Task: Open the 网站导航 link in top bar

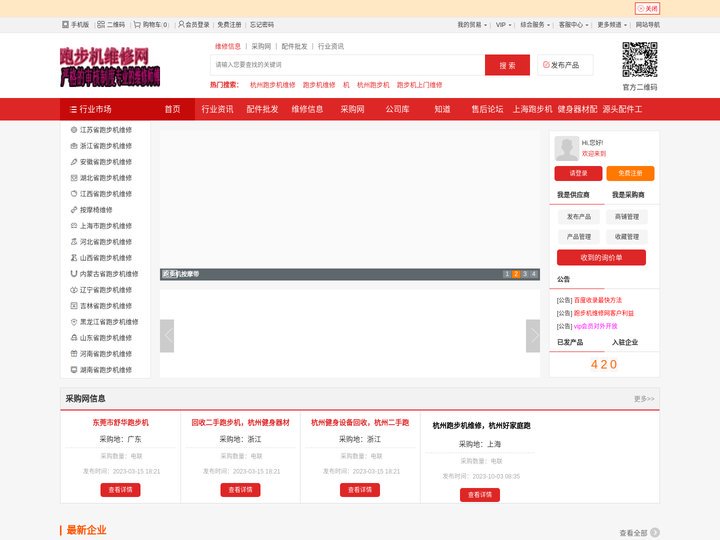Action: [x=647, y=25]
